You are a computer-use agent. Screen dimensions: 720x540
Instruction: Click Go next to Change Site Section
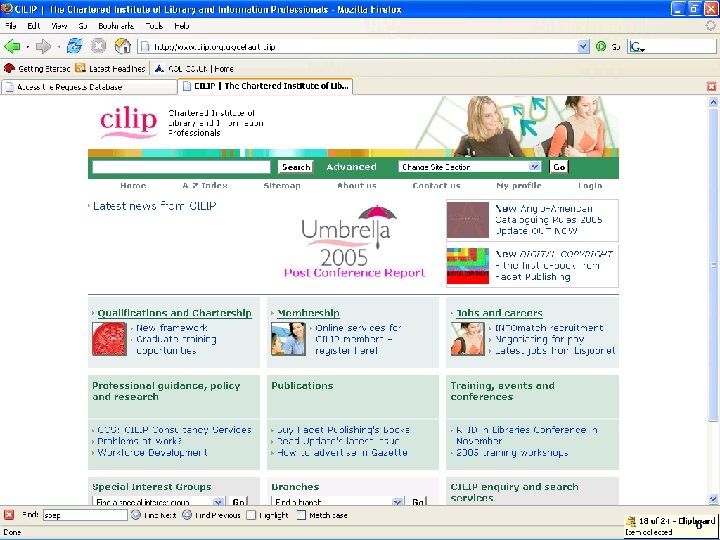pos(559,167)
